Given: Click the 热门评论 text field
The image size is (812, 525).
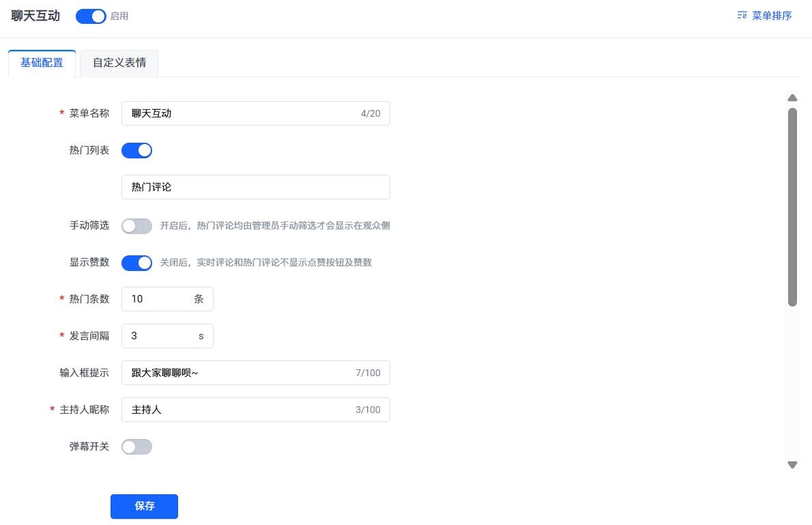Looking at the screenshot, I should (x=255, y=187).
